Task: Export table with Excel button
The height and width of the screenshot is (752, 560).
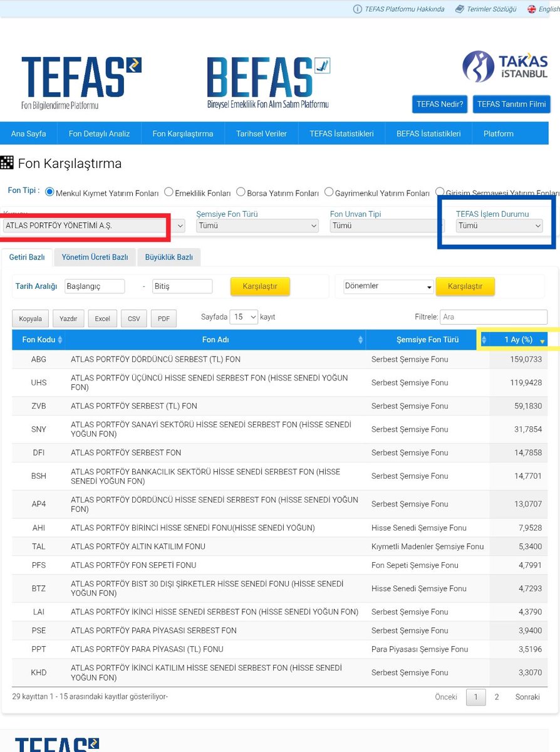Action: [x=102, y=319]
